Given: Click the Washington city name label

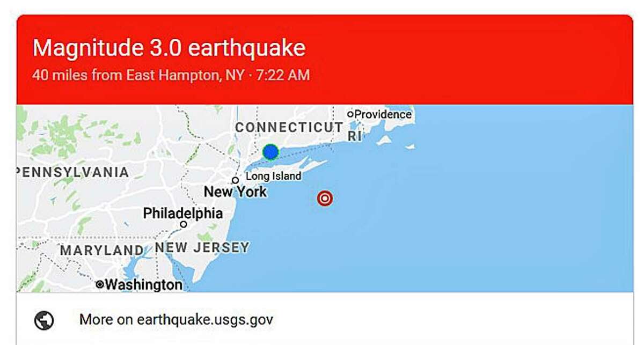Looking at the screenshot, I should point(144,285).
